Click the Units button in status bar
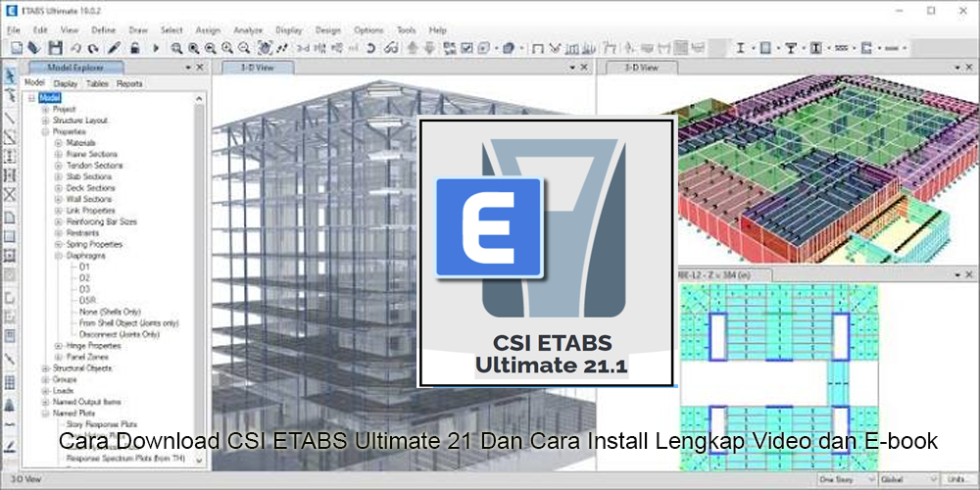 [958, 479]
